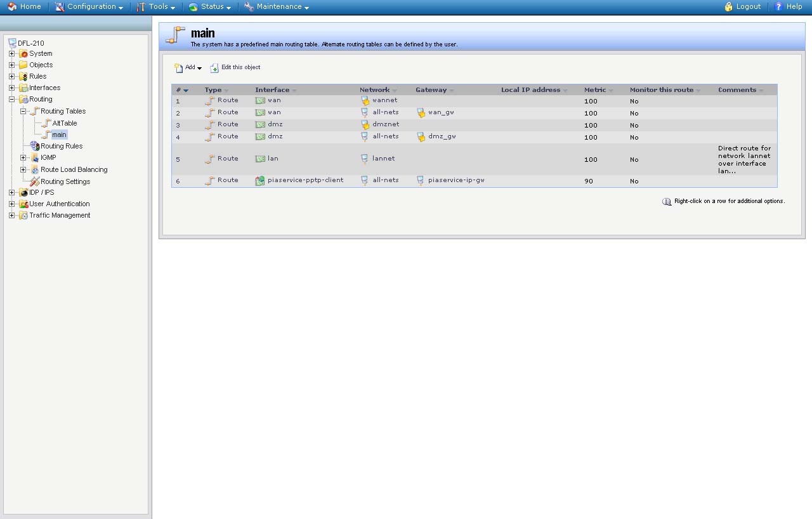
Task: Click the Logout link
Action: (742, 6)
